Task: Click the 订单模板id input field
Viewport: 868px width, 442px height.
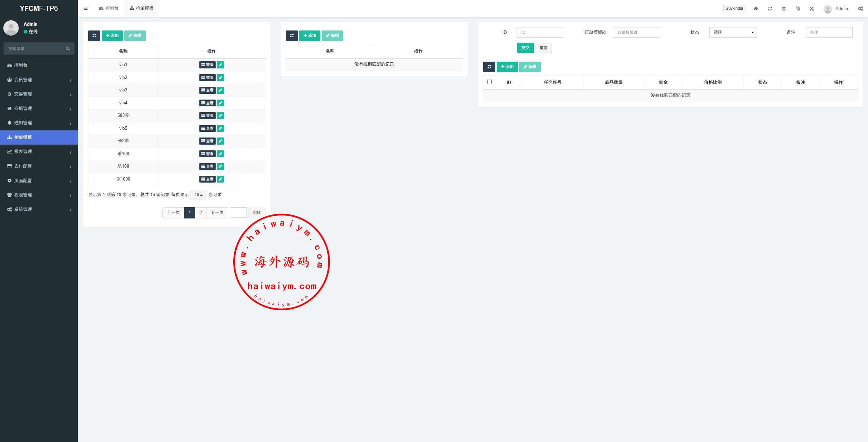Action: point(636,32)
